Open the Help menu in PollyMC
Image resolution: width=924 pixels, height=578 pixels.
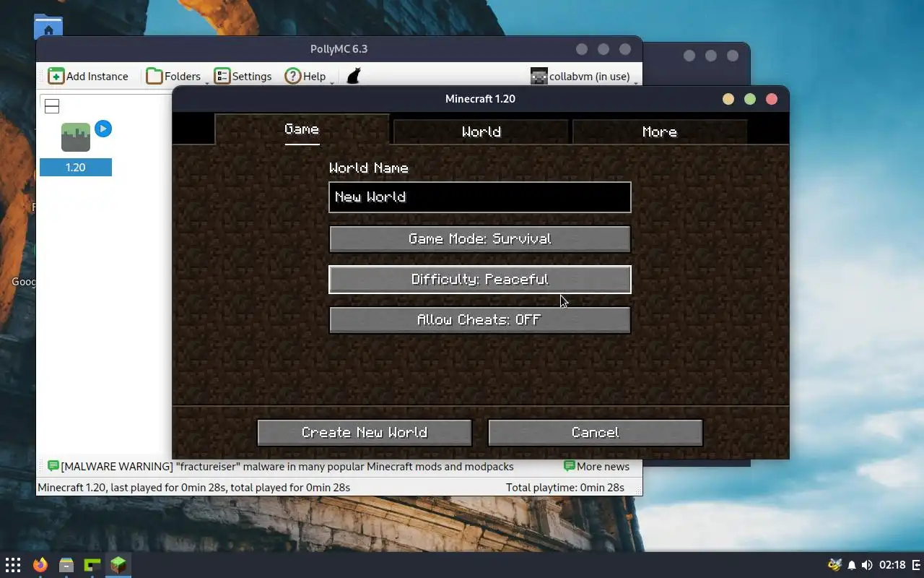[x=305, y=76]
